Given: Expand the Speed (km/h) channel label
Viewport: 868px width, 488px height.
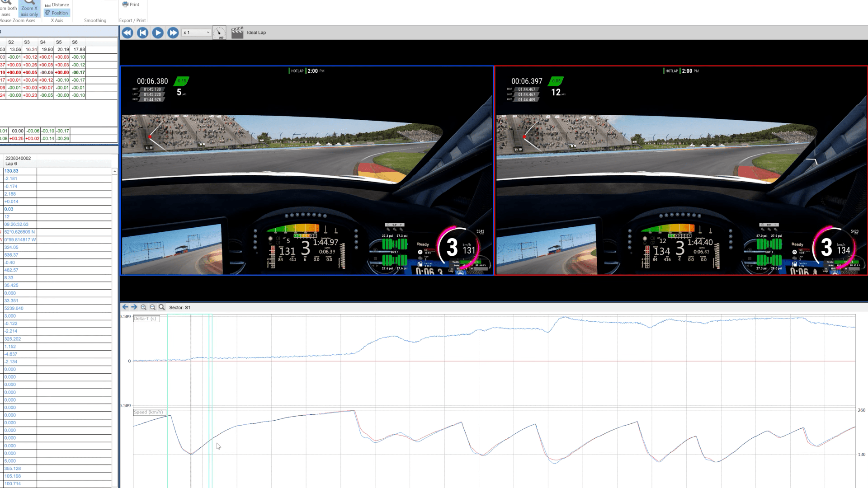Looking at the screenshot, I should pyautogui.click(x=150, y=412).
